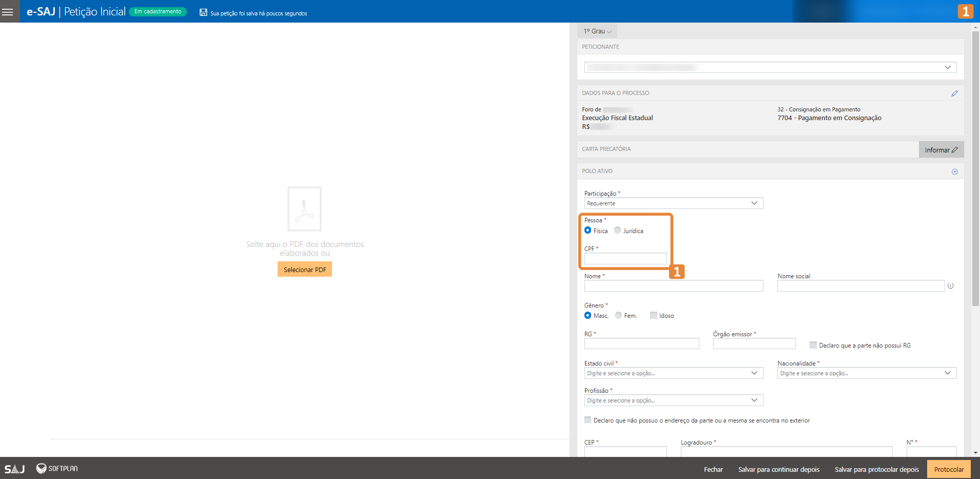The height and width of the screenshot is (479, 980).
Task: Open the Nacionalidade dropdown
Action: pos(867,373)
